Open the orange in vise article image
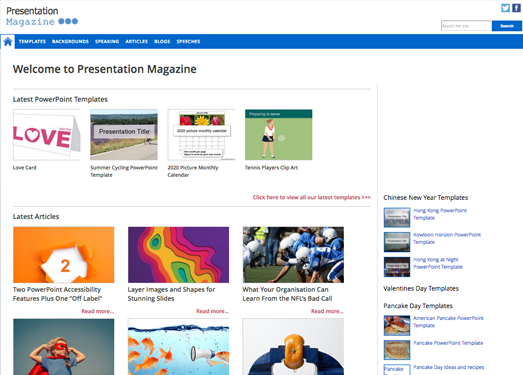Viewport: 523px width, 375px height. point(293,347)
